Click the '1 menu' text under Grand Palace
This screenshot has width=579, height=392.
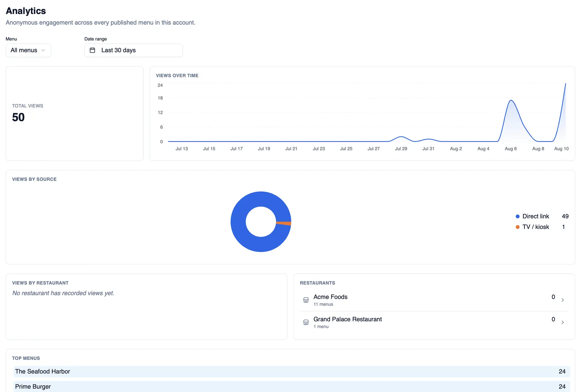(321, 327)
